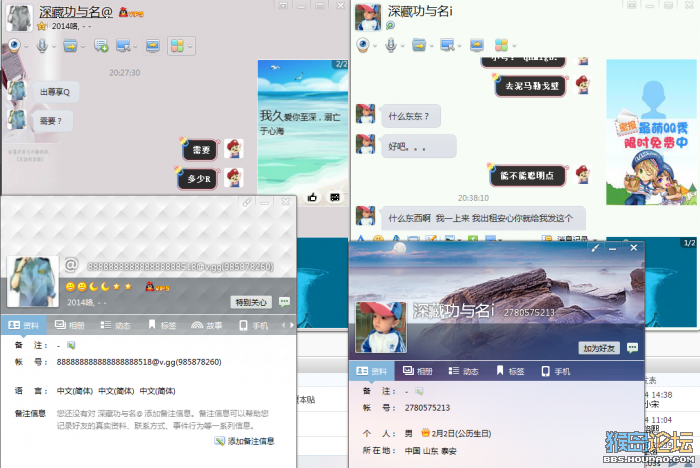Expand voice call dropdown in right chat

pos(403,46)
